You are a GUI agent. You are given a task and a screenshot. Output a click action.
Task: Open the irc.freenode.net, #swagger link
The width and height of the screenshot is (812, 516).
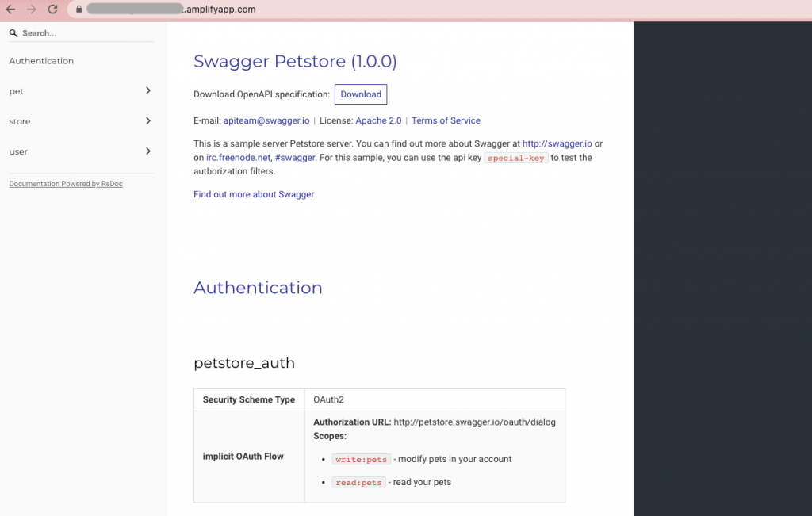(260, 157)
